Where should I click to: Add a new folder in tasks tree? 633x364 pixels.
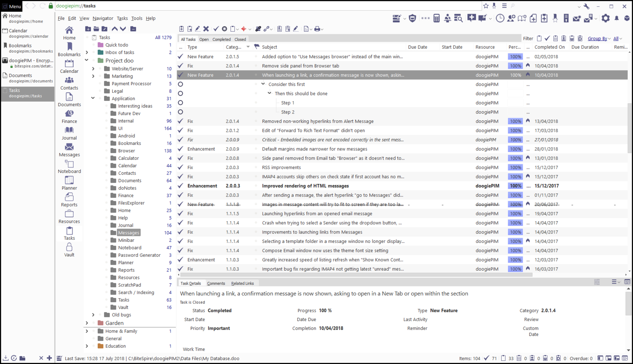point(88,29)
